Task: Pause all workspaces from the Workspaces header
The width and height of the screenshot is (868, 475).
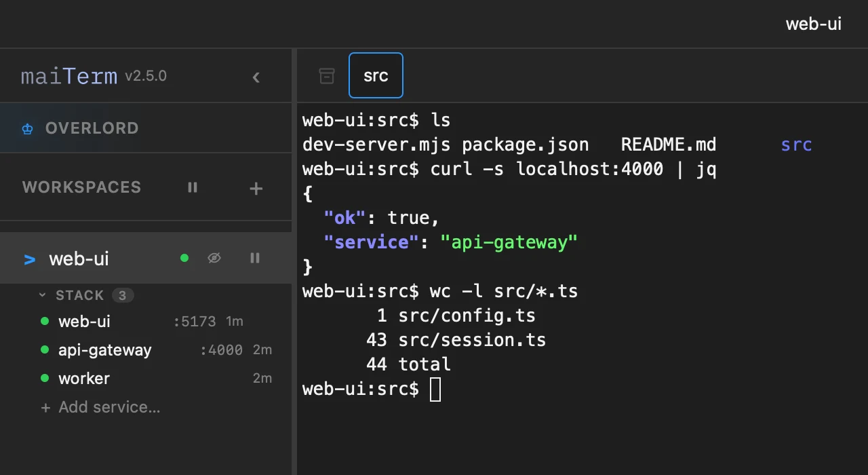Action: (193, 187)
